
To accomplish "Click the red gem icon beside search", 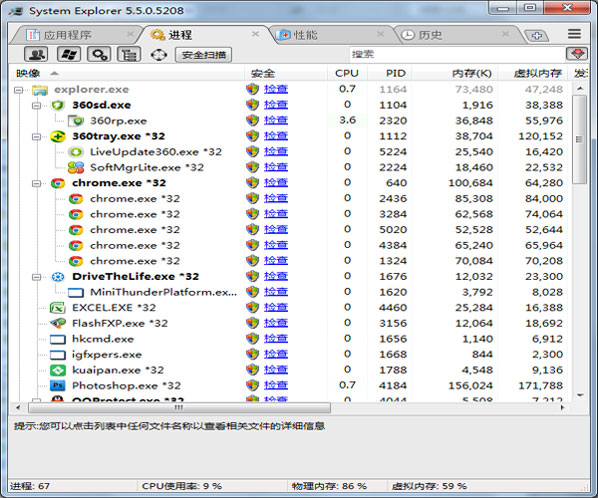I will pyautogui.click(x=577, y=54).
